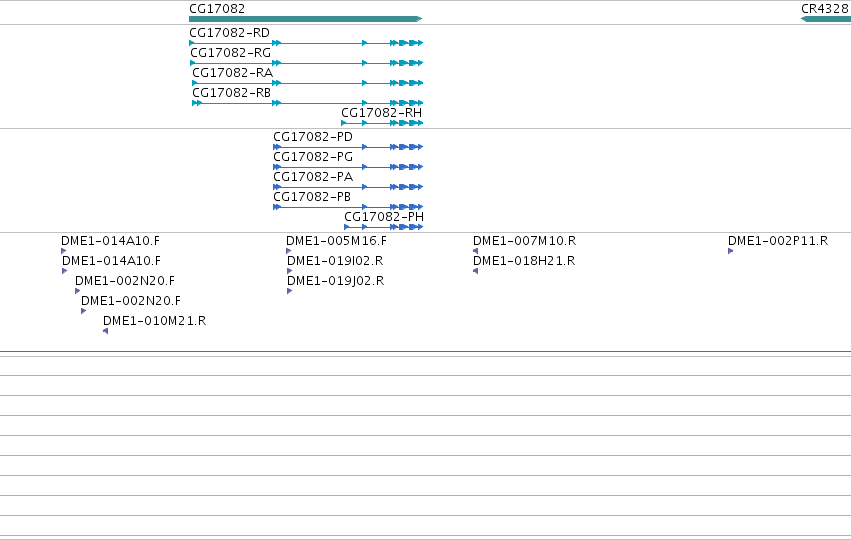Image resolution: width=851 pixels, height=540 pixels.
Task: Select transcript CG17082-RA label
Action: 233,73
